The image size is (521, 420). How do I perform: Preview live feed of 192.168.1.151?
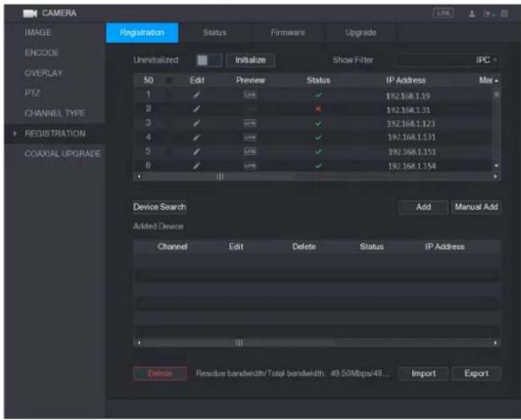(x=250, y=152)
